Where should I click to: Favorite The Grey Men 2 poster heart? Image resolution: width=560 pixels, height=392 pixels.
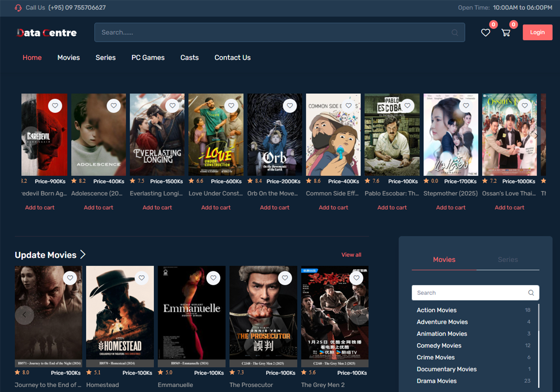point(356,278)
